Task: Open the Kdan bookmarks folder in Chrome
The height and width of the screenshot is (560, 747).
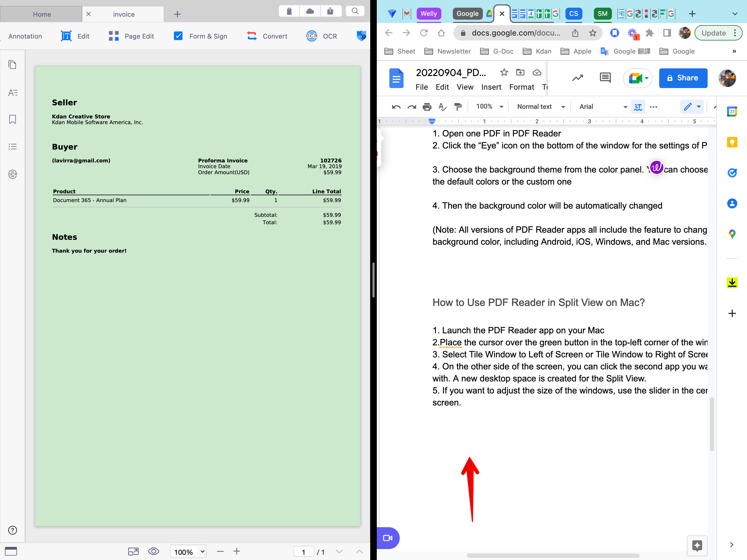Action: (537, 51)
